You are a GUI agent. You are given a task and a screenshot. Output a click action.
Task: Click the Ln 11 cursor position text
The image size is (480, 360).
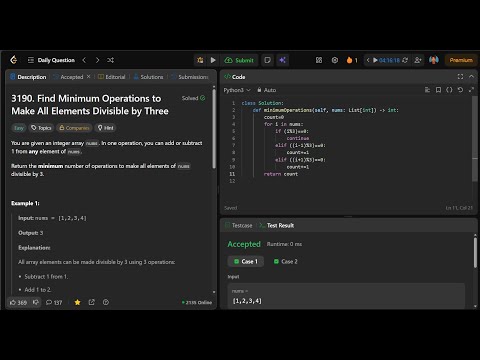(459, 208)
